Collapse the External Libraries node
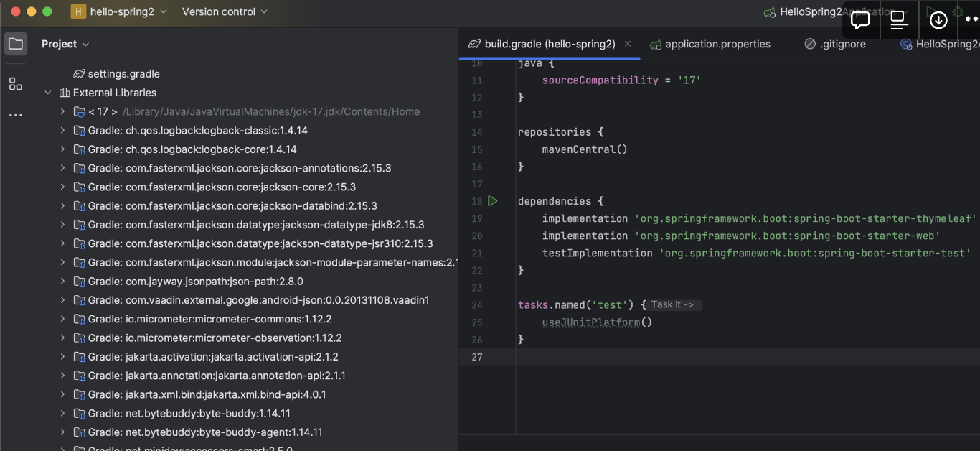 point(48,93)
